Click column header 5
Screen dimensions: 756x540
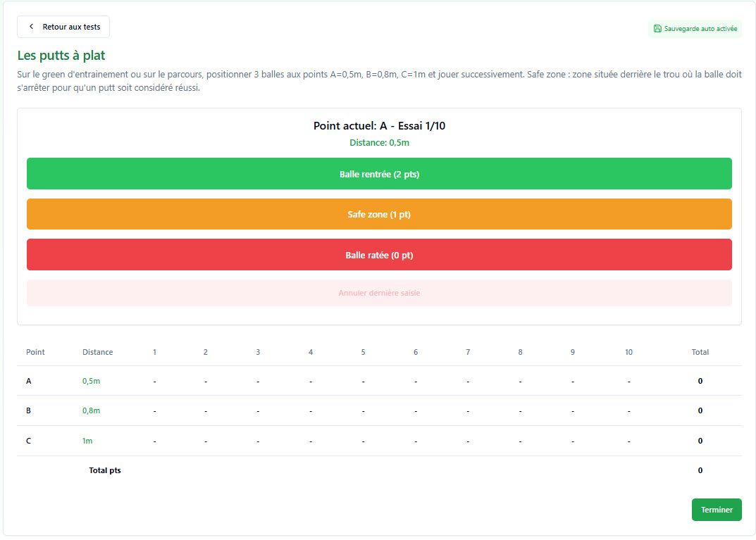[363, 352]
